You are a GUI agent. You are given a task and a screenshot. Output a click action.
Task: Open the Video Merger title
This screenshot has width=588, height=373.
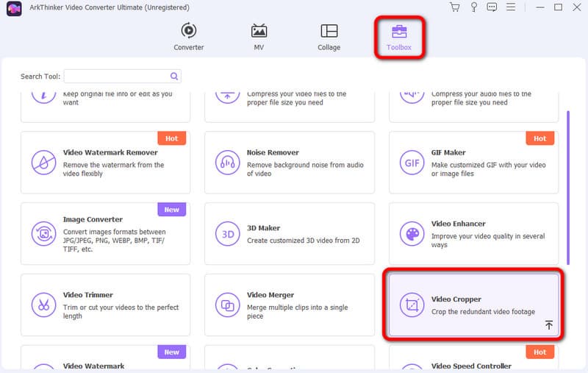pyautogui.click(x=270, y=295)
